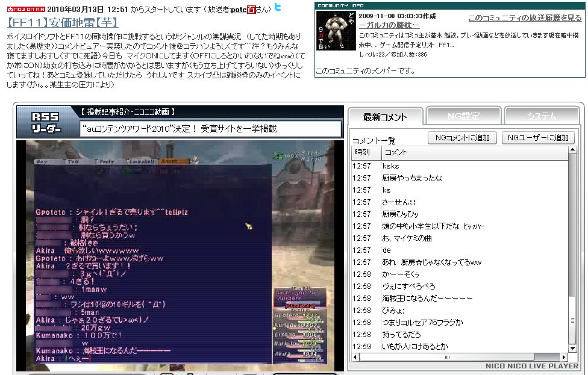588x375 pixels.
Task: Click the horizontal scroll-right arrow
Action: pyautogui.click(x=564, y=357)
